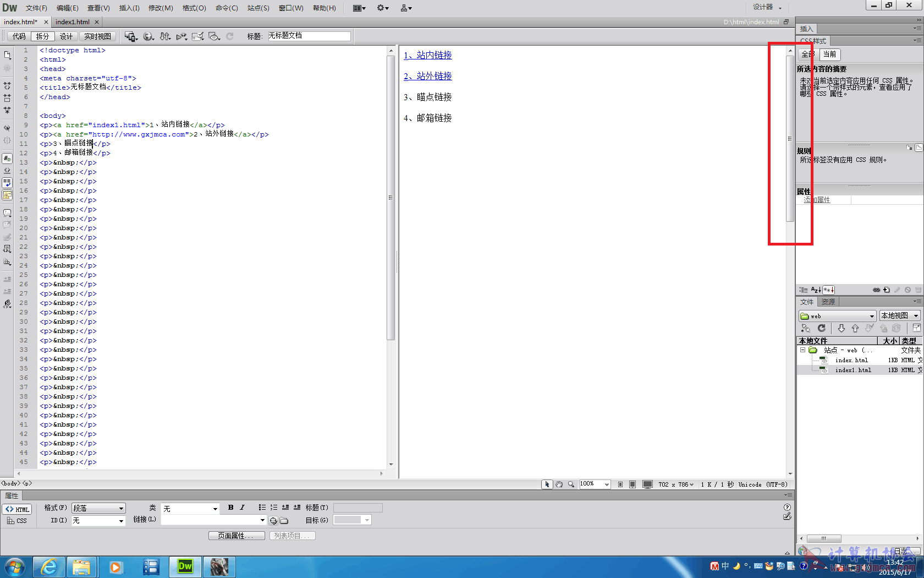Toggle the HTML properties mode
924x578 pixels.
tap(18, 509)
